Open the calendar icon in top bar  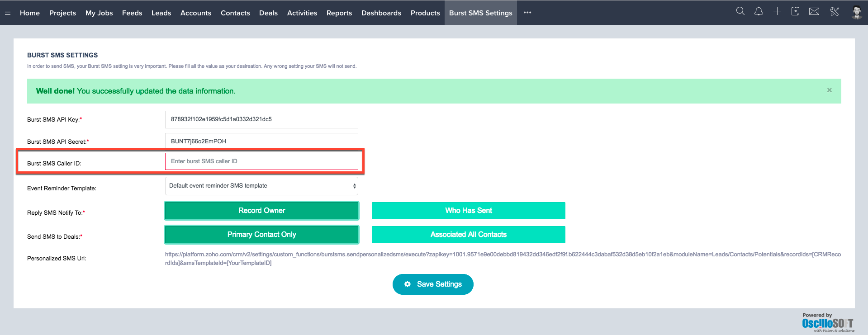click(795, 11)
